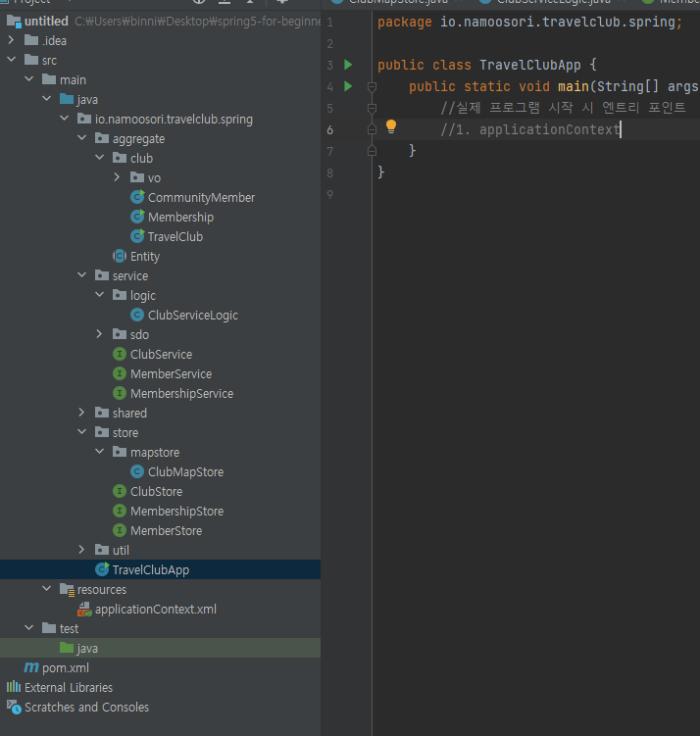Screen dimensions: 700x736
Task: Click the ClubStore interface icon
Action: point(120,491)
